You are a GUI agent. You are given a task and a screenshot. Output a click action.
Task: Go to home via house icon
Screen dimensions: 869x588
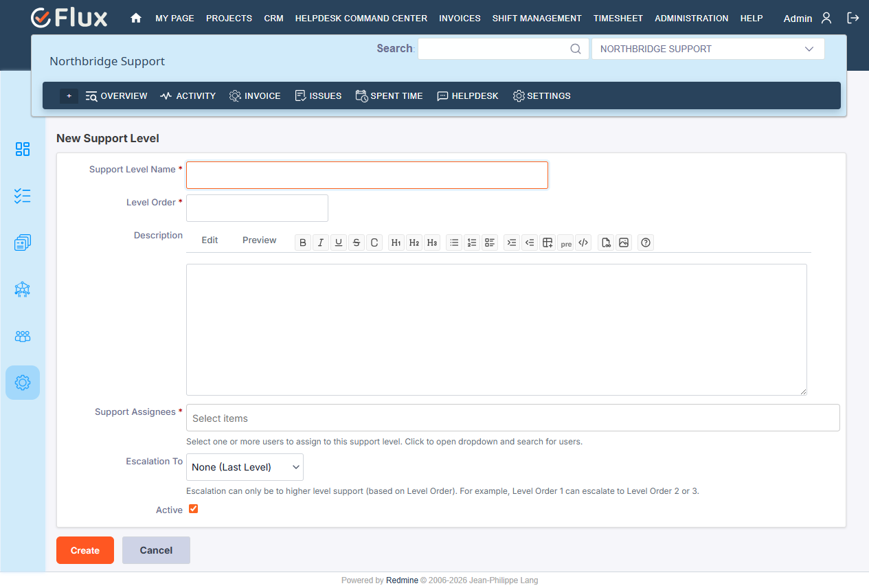[136, 19]
